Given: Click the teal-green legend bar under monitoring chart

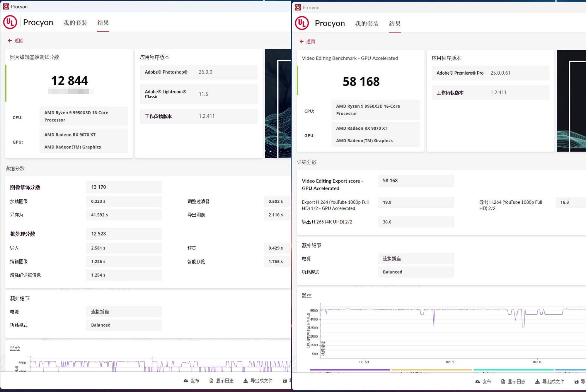Looking at the screenshot, I should [513, 370].
